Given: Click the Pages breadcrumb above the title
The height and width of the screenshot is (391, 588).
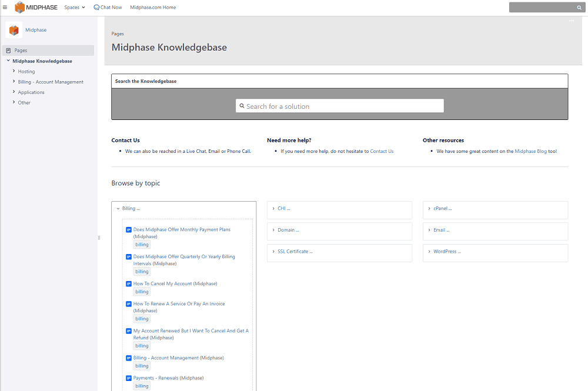Looking at the screenshot, I should [x=118, y=34].
